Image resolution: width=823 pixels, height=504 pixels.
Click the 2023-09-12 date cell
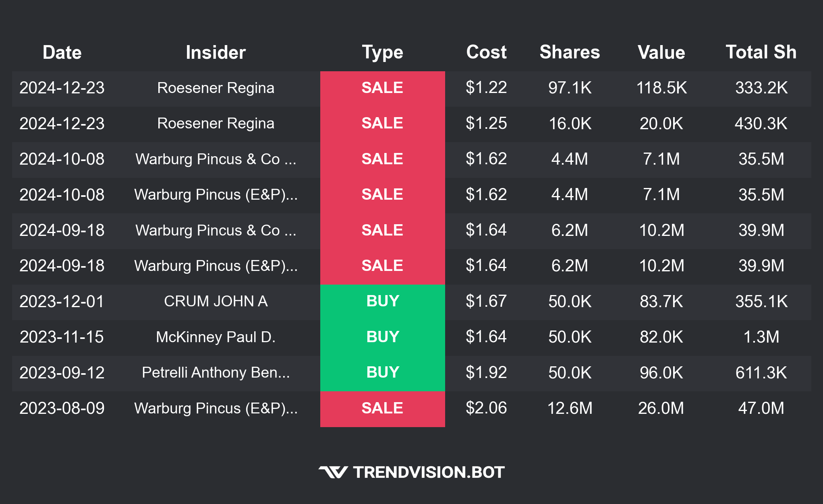click(x=62, y=373)
